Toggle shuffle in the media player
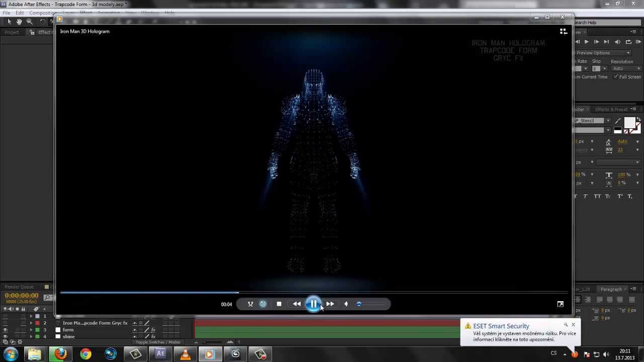 click(250, 304)
